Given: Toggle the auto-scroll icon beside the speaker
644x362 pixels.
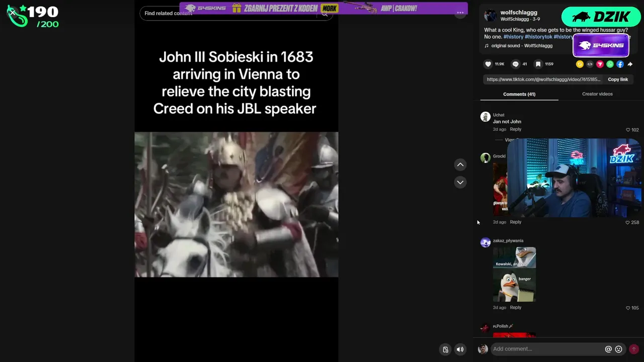Looking at the screenshot, I should 445,349.
